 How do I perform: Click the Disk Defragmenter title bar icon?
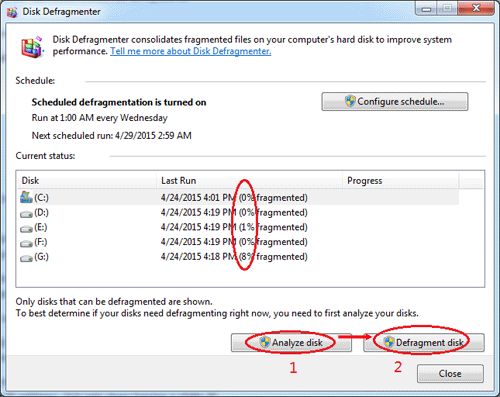coord(12,12)
